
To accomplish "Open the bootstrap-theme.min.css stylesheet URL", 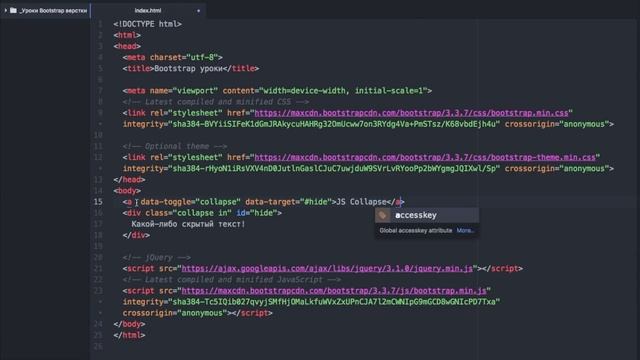I will (425, 158).
